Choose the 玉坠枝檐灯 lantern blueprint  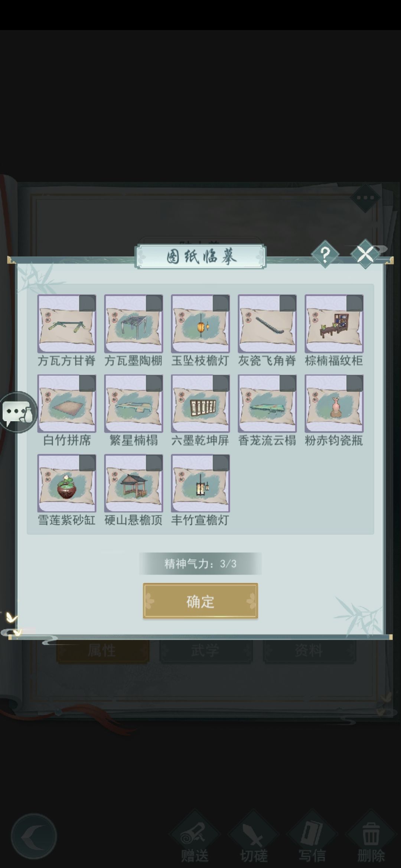click(x=200, y=324)
